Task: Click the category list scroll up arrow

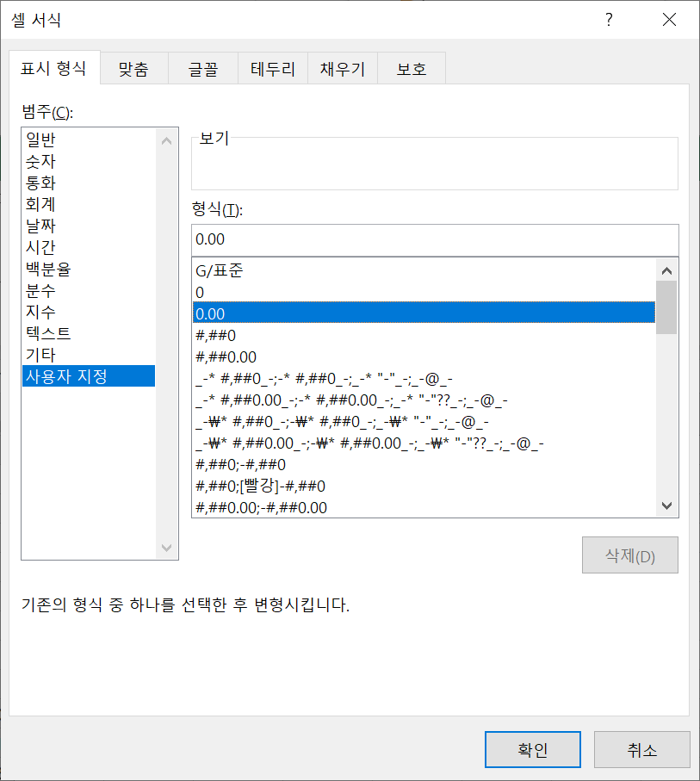Action: coord(167,141)
